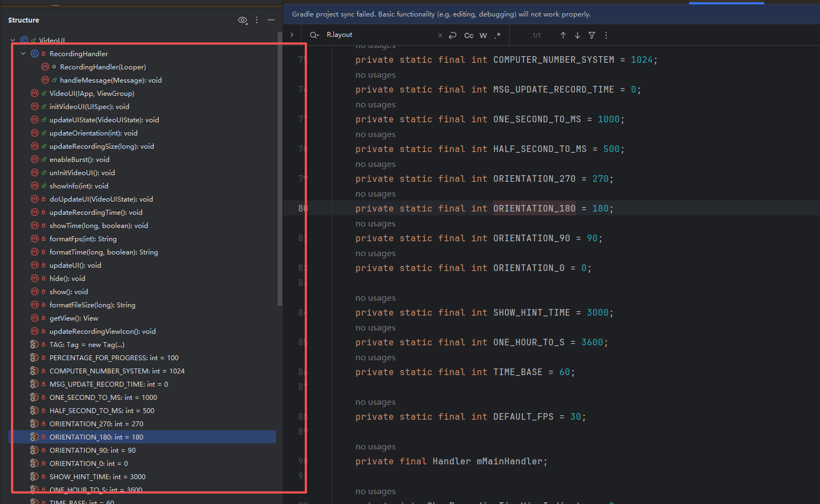Viewport: 820px width, 504px height.
Task: Select HALF_SECOND_TO_MS: int = 500 in tree
Action: coord(102,410)
